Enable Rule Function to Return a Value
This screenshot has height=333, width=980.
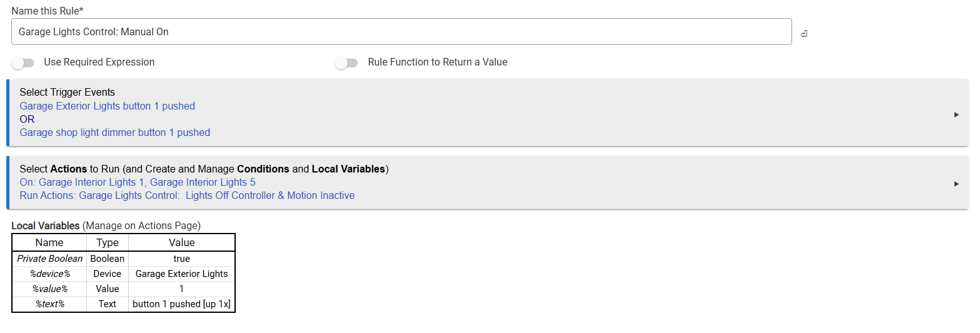(x=346, y=63)
